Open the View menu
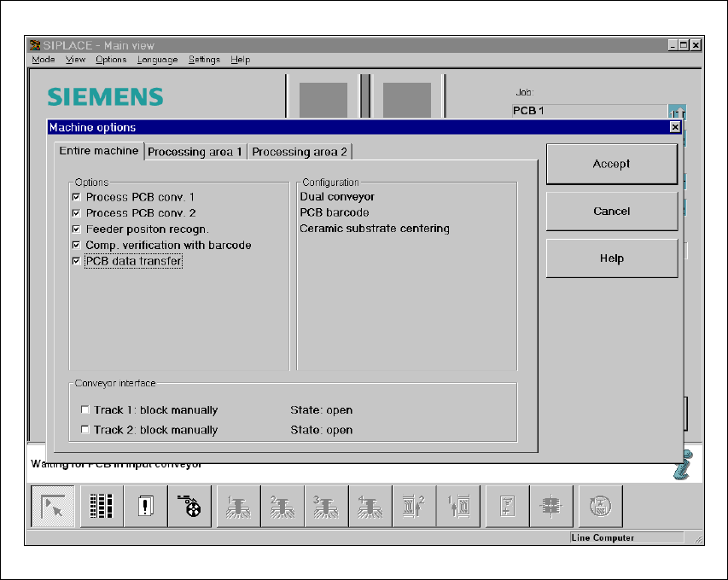Image resolution: width=728 pixels, height=580 pixels. (x=75, y=60)
